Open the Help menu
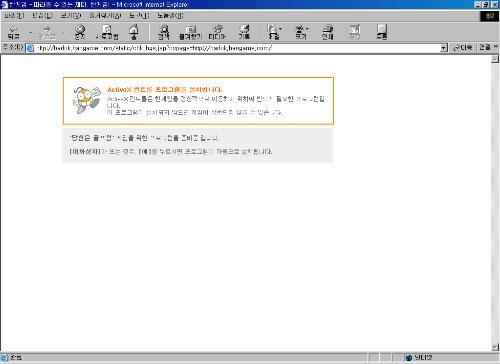This screenshot has height=364, width=500. [170, 16]
